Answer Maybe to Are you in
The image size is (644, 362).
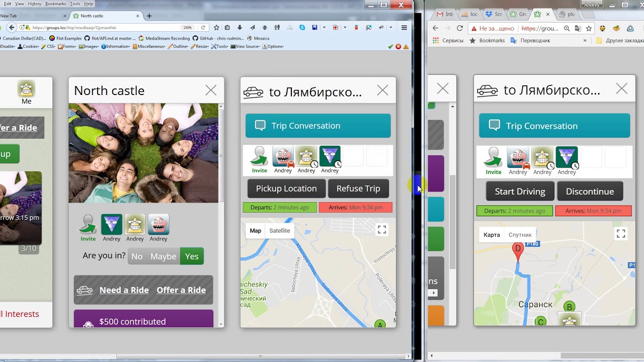164,256
